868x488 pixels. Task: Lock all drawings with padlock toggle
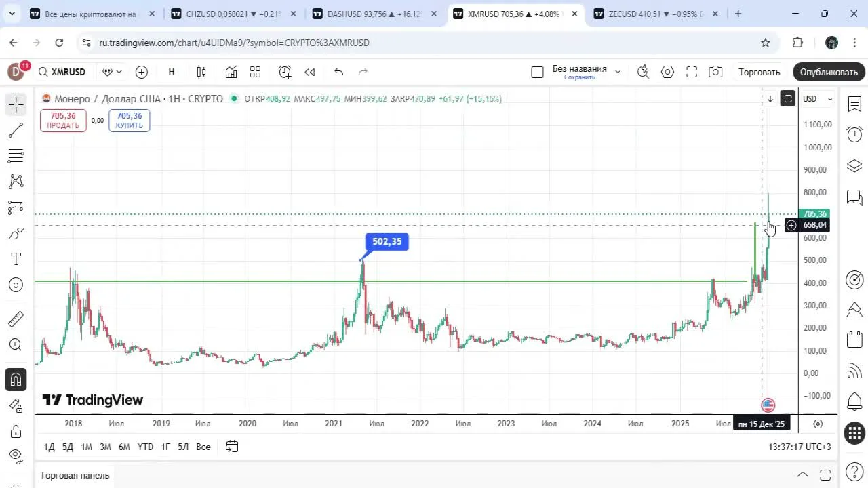[16, 431]
